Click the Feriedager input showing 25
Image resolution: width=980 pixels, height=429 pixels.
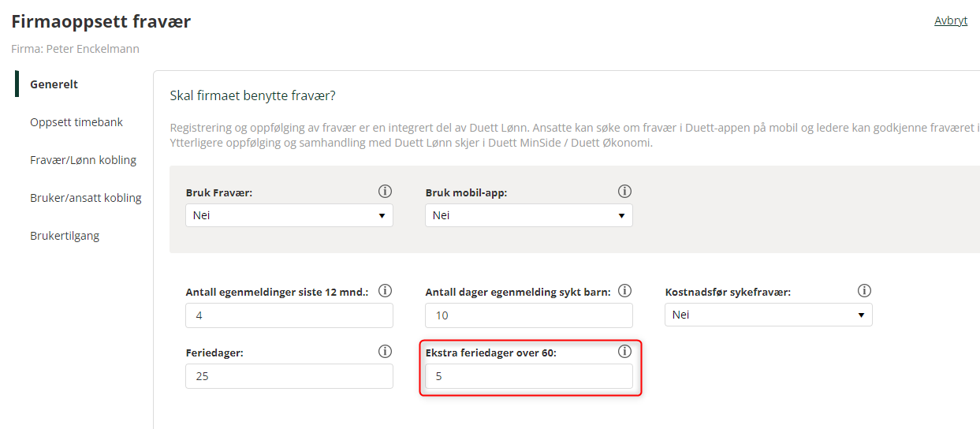289,376
